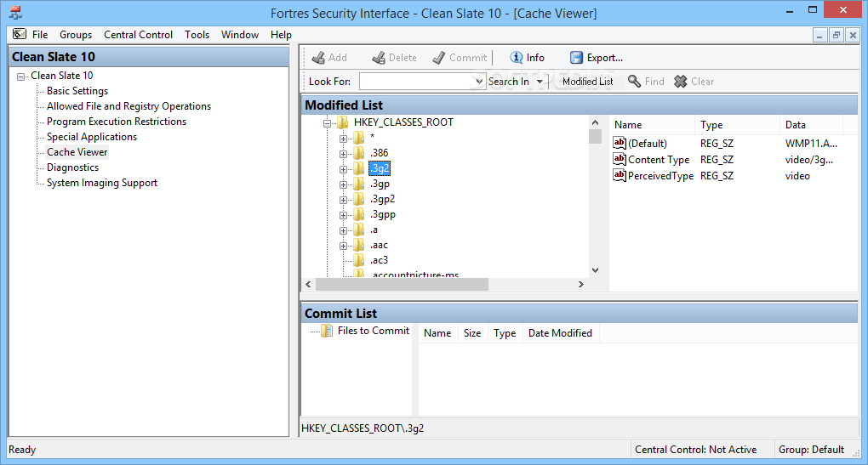Click the video/3g... data cell
Screen dimensions: 868x465
point(808,159)
